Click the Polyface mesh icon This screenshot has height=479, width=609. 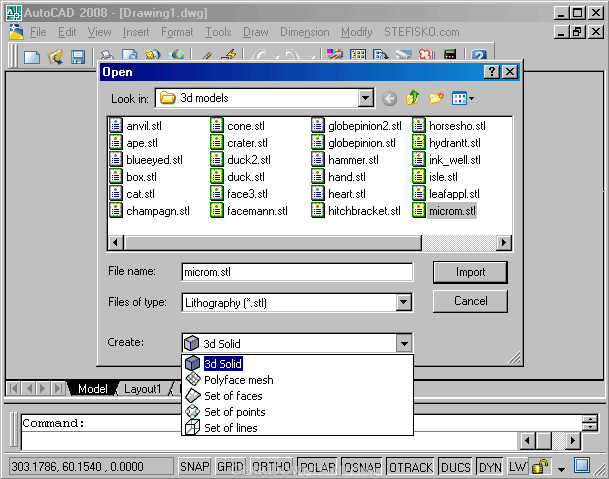pos(193,379)
